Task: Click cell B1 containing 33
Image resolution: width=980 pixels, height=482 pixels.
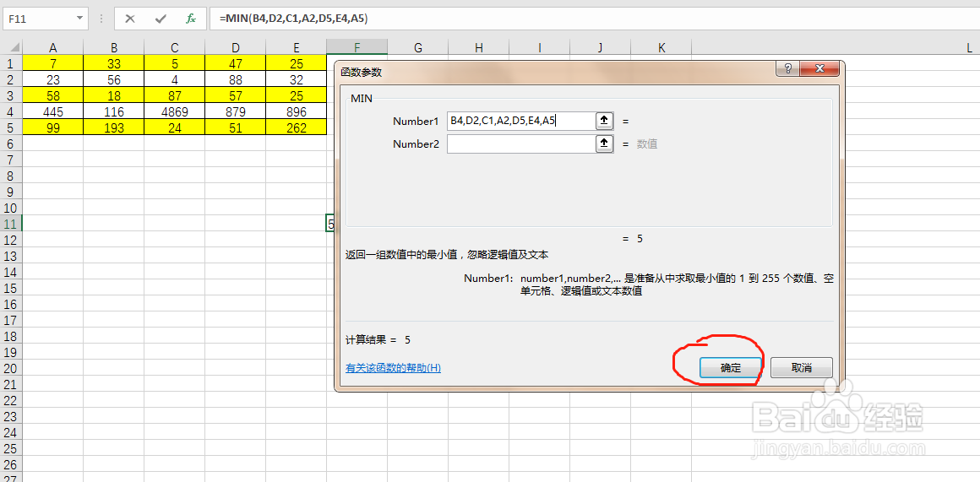Action: tap(114, 63)
